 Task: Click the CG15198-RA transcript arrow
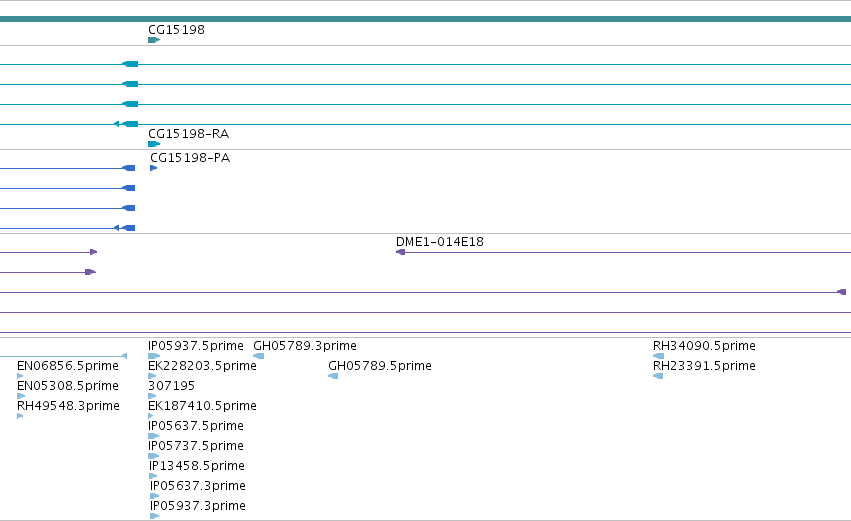[154, 144]
